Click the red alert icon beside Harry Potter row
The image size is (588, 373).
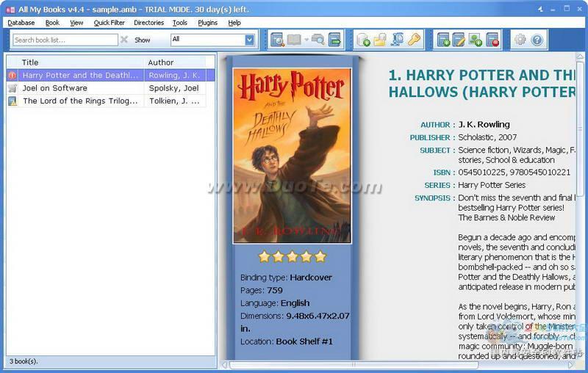(x=12, y=76)
